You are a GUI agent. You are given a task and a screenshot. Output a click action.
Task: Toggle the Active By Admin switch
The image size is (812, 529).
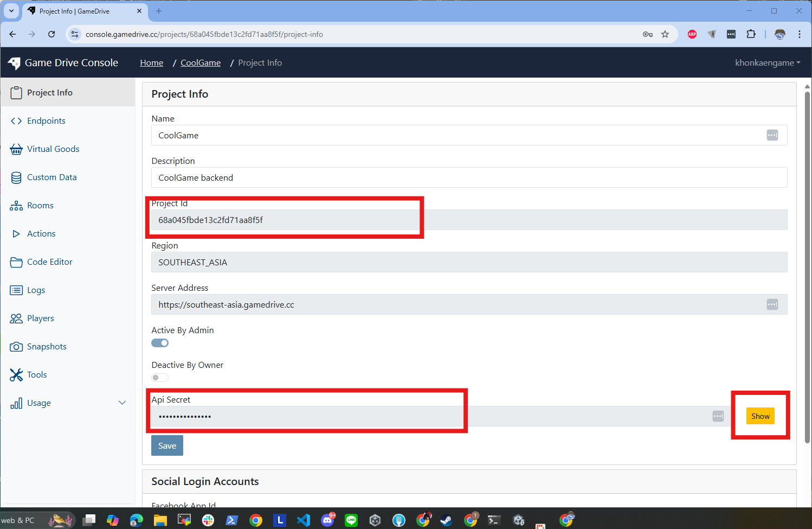(160, 343)
